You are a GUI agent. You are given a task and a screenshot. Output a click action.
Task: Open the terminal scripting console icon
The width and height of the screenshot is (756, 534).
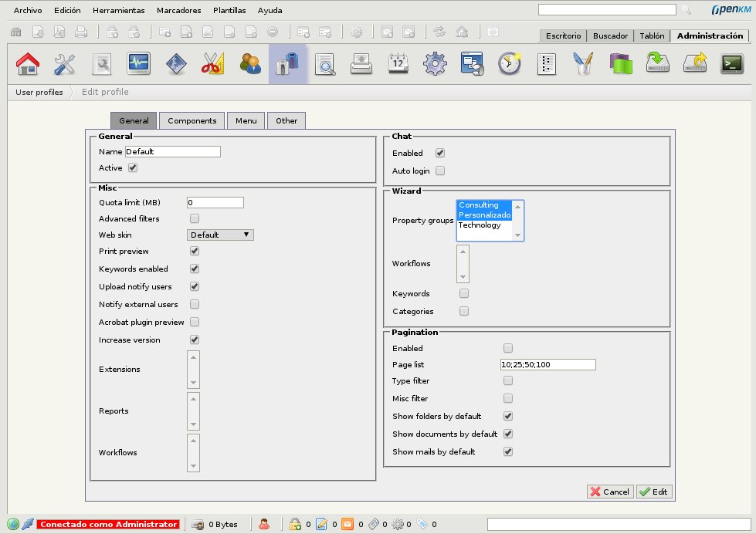tap(731, 64)
